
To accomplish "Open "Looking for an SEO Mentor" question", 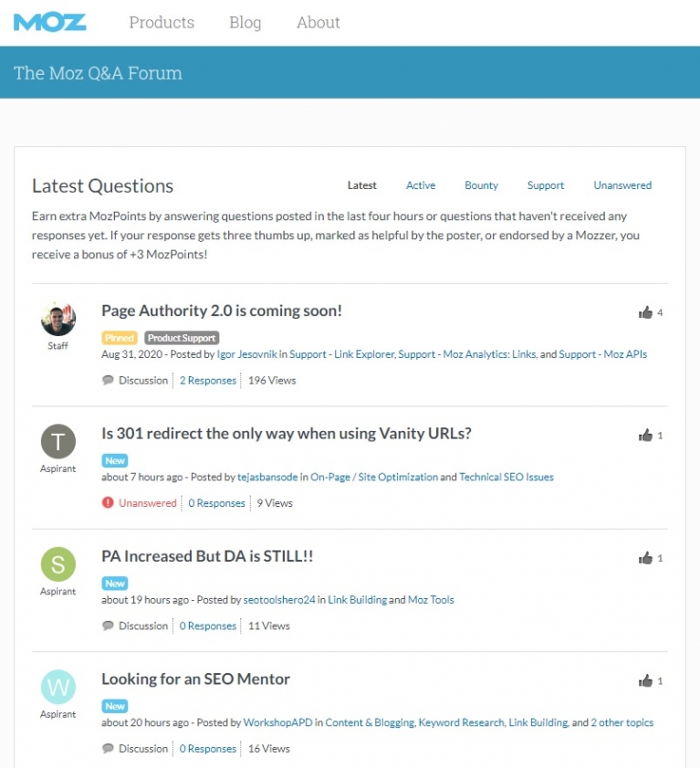I will click(x=195, y=679).
